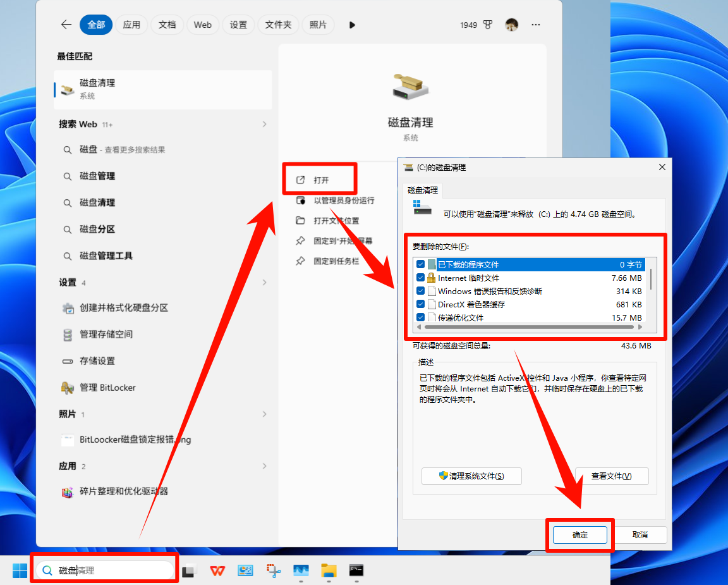This screenshot has height=585, width=728.
Task: Open the Snipping Tool taskbar icon
Action: 273,570
